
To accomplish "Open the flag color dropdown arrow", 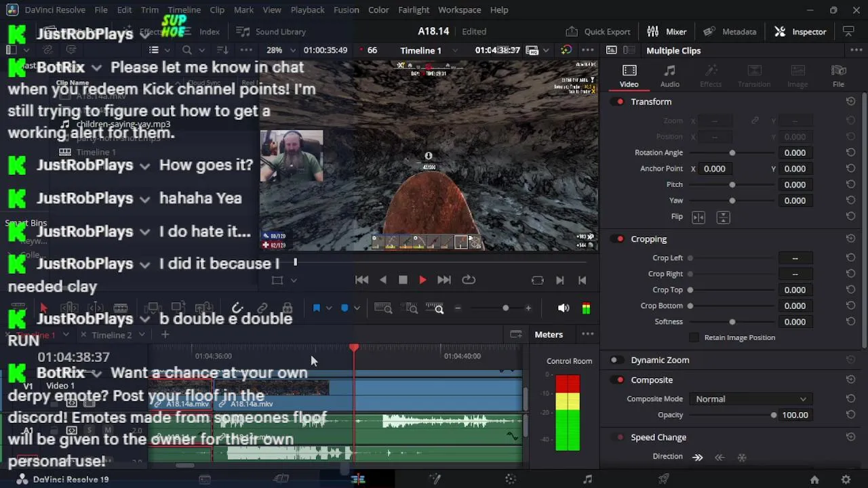I will tap(329, 308).
